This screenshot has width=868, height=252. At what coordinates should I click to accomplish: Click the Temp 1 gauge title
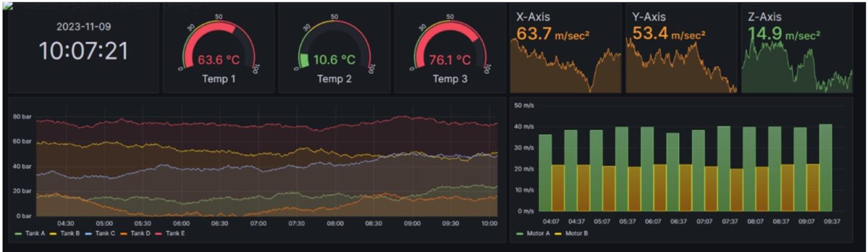coord(219,79)
